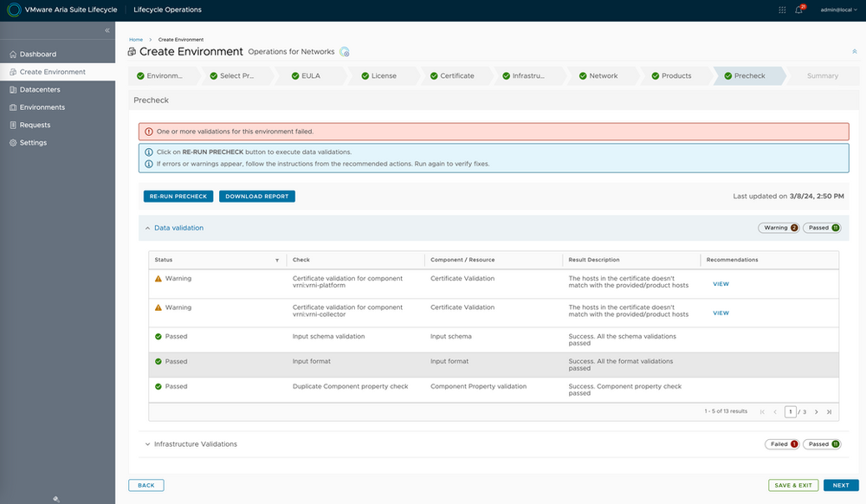Viewport: 866px width, 504px height.
Task: Click the pin icon at sidebar bottom
Action: click(x=56, y=498)
